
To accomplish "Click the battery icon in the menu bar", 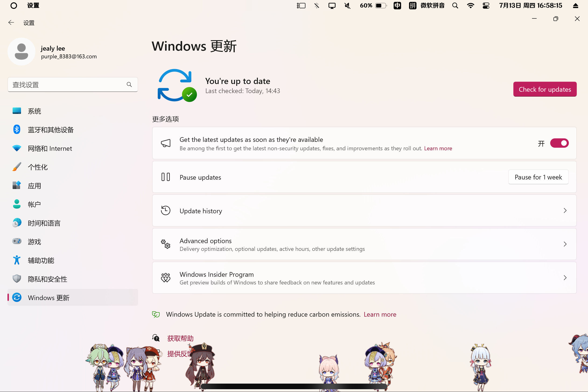I will tap(381, 6).
